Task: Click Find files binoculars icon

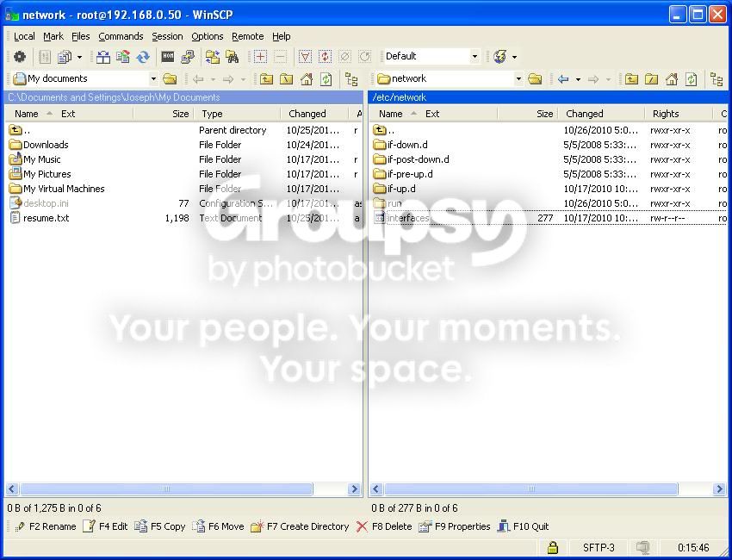Action: [x=232, y=57]
